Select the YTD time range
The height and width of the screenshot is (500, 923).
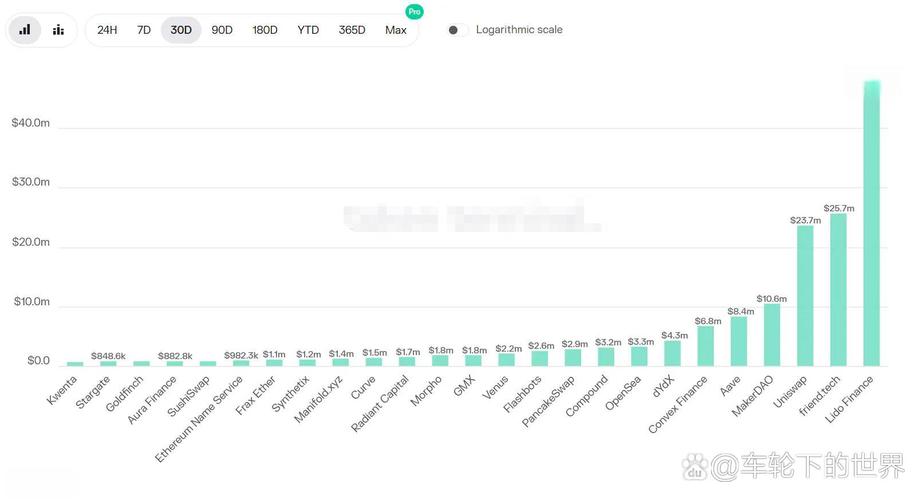coord(308,30)
